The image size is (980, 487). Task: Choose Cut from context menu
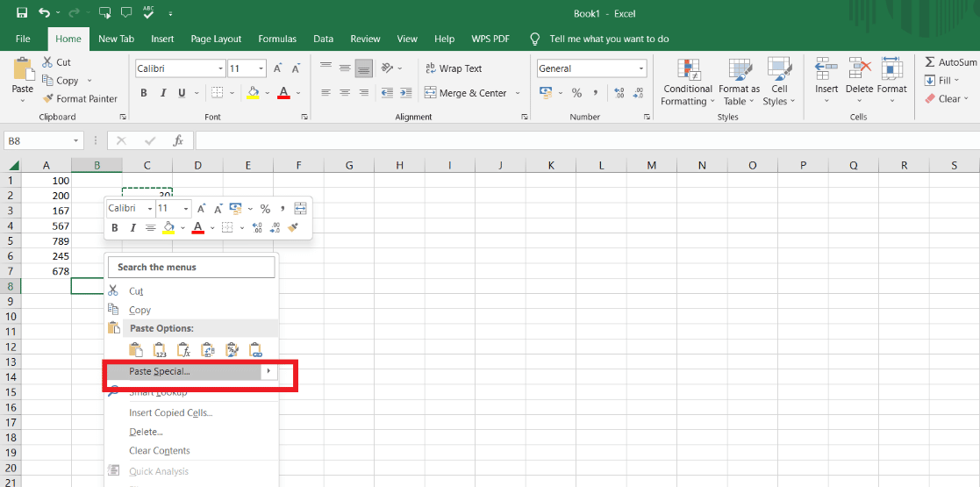pyautogui.click(x=192, y=291)
